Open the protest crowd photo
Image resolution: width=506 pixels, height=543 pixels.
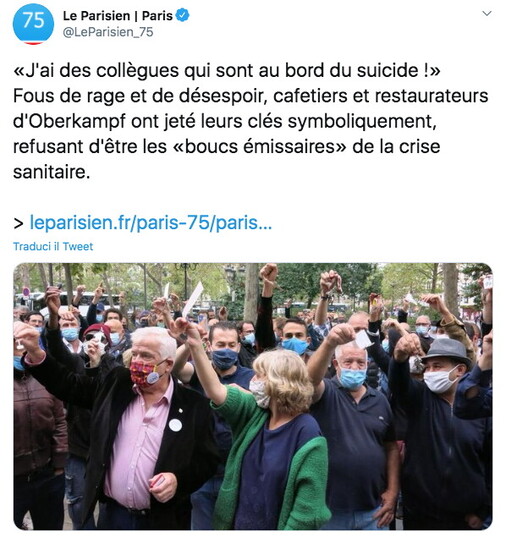tap(253, 396)
